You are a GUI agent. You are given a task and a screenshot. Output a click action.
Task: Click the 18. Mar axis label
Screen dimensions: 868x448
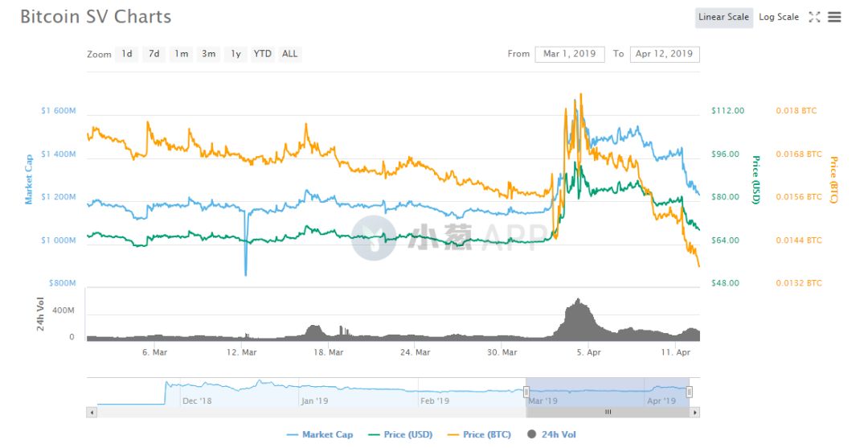click(328, 352)
